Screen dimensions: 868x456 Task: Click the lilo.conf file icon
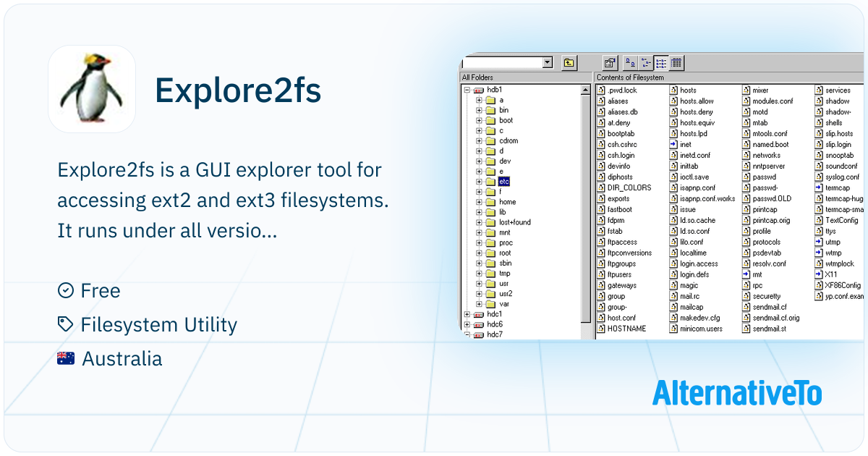click(x=673, y=242)
